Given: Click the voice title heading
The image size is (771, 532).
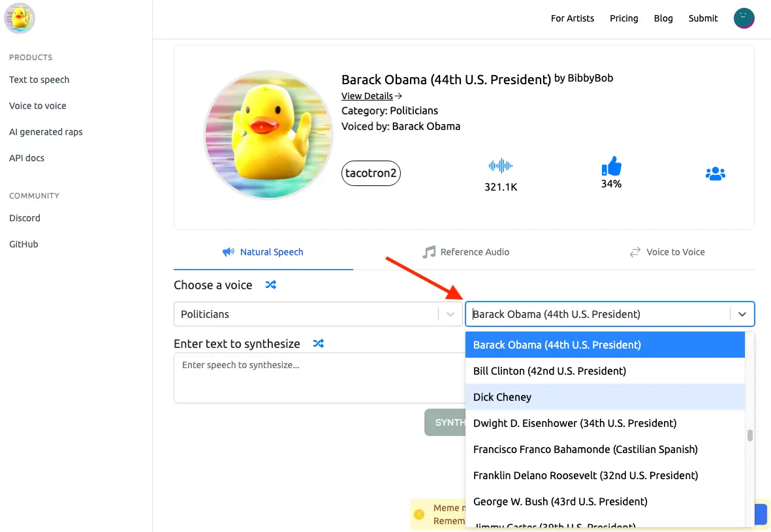Looking at the screenshot, I should [x=446, y=80].
